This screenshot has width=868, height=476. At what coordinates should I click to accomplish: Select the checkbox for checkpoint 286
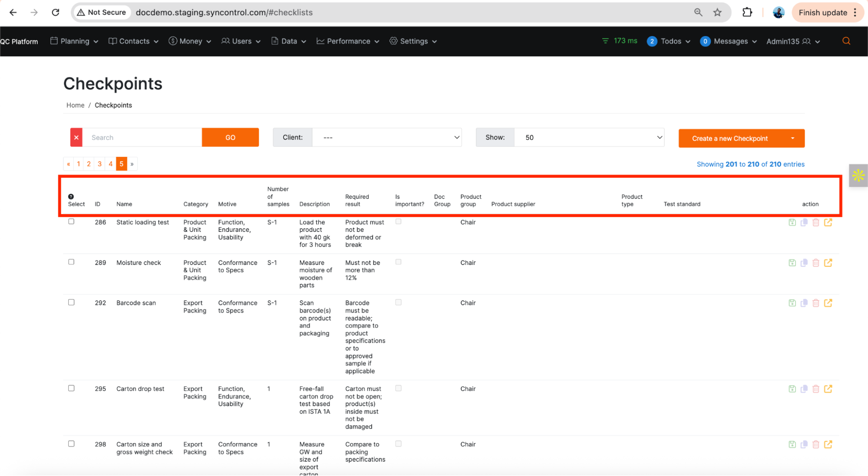click(71, 221)
